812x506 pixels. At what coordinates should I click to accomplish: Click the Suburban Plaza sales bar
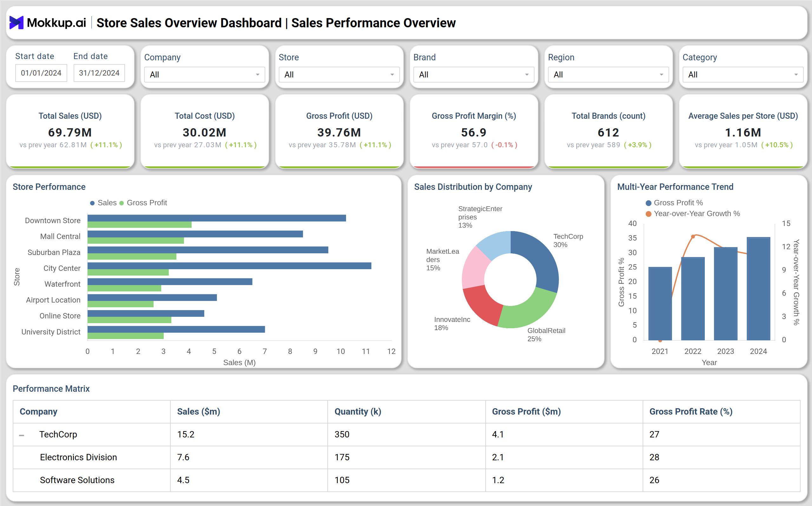pos(208,250)
